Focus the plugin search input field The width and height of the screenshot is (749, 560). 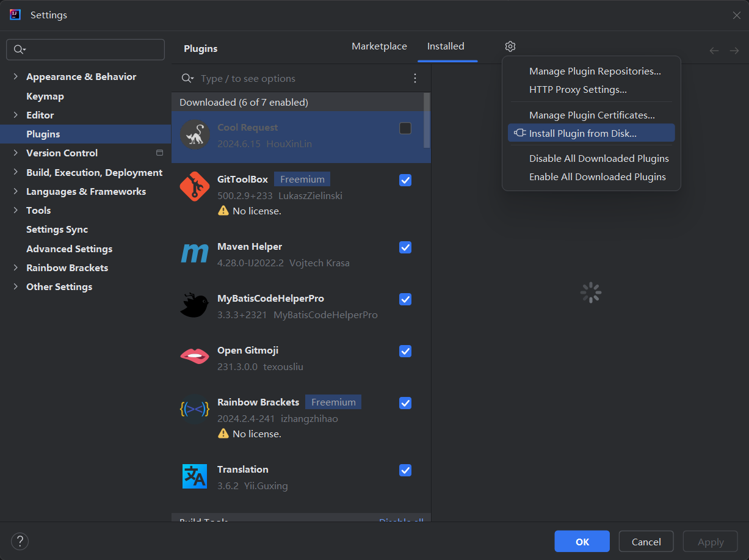(x=301, y=78)
